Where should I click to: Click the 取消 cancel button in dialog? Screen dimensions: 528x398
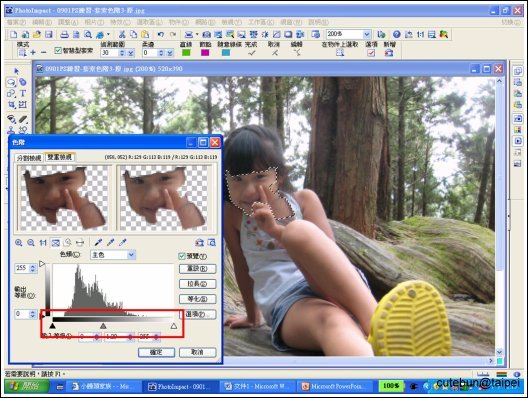point(197,352)
